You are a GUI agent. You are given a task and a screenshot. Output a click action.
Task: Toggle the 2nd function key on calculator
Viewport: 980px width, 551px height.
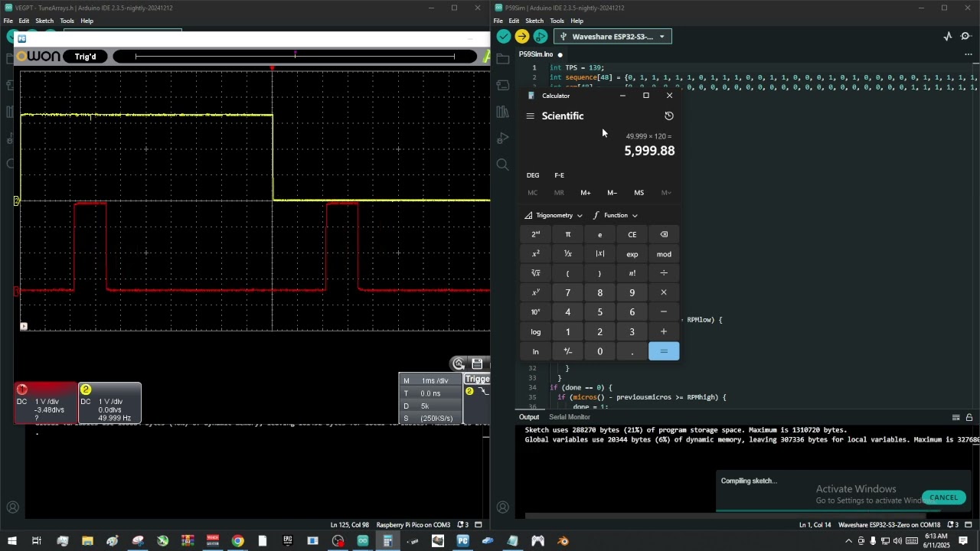(x=535, y=234)
